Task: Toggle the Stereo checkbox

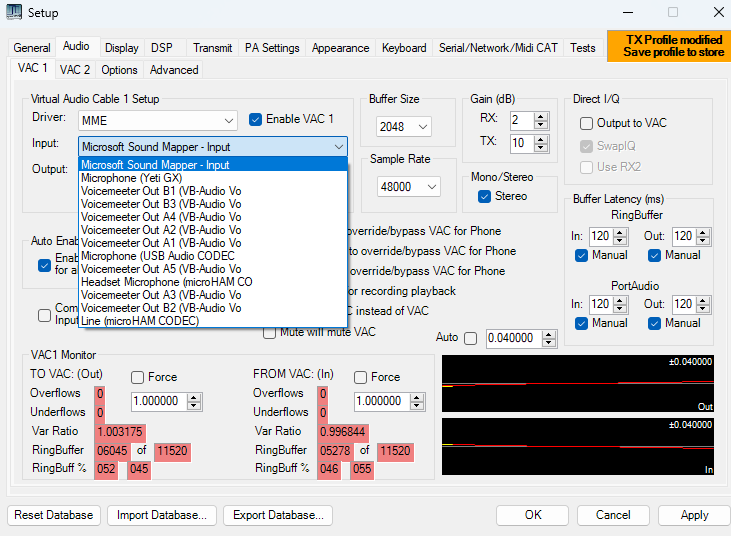Action: click(484, 196)
